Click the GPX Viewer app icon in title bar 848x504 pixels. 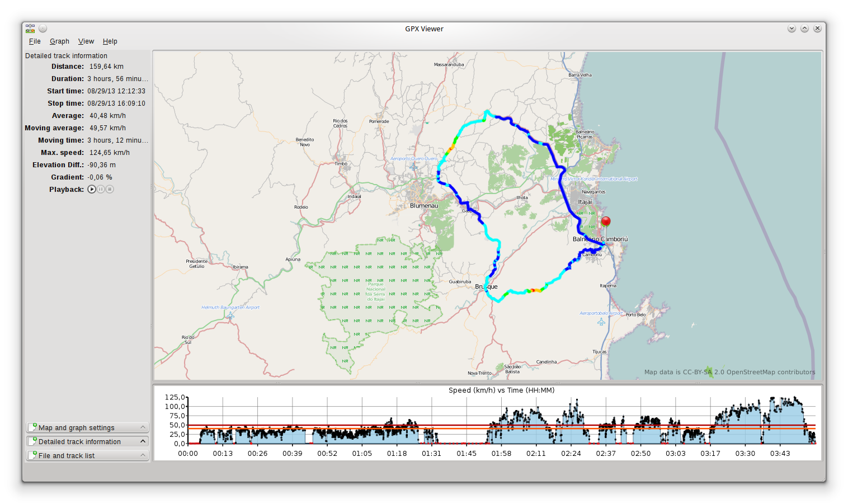tap(30, 29)
